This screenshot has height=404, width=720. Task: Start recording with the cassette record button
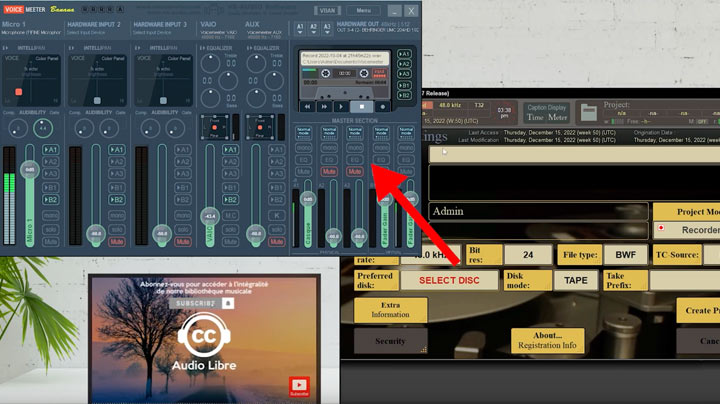[x=382, y=107]
